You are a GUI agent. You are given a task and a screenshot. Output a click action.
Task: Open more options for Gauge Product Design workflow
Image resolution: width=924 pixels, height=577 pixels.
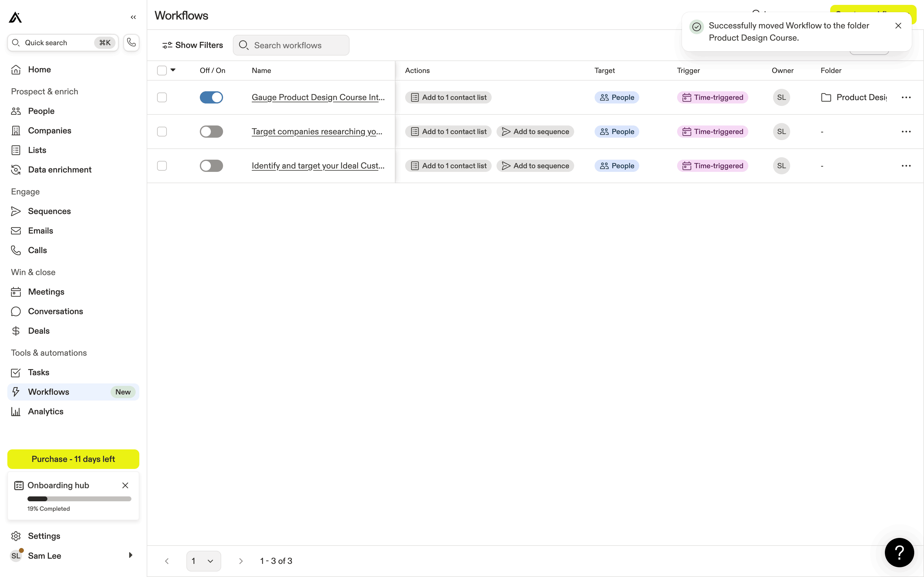(x=906, y=97)
